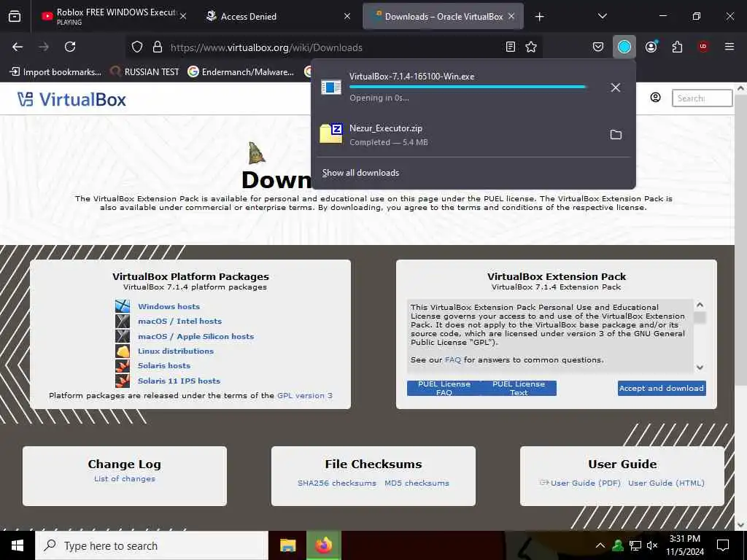
Task: Open Firefox View from the tab bar icon
Action: point(15,17)
